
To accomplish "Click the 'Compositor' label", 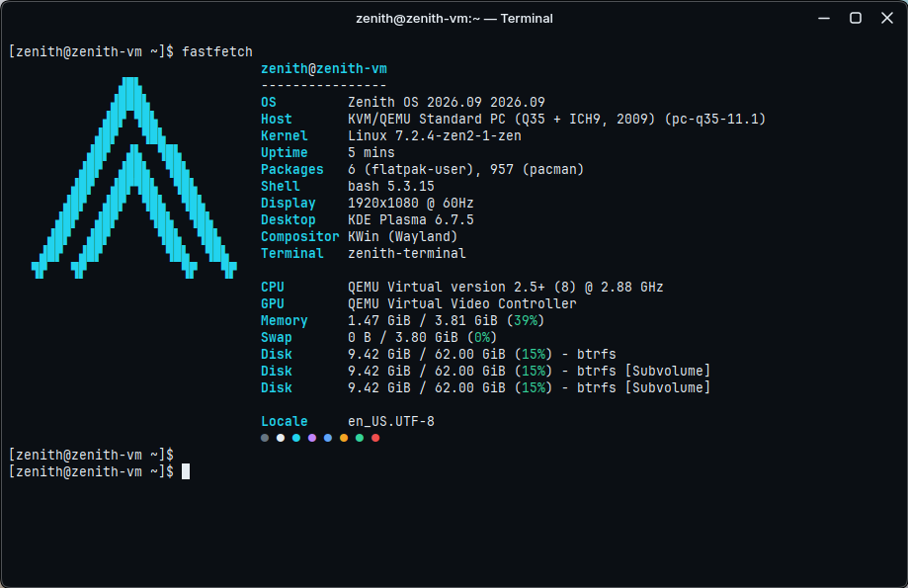I will pos(300,236).
